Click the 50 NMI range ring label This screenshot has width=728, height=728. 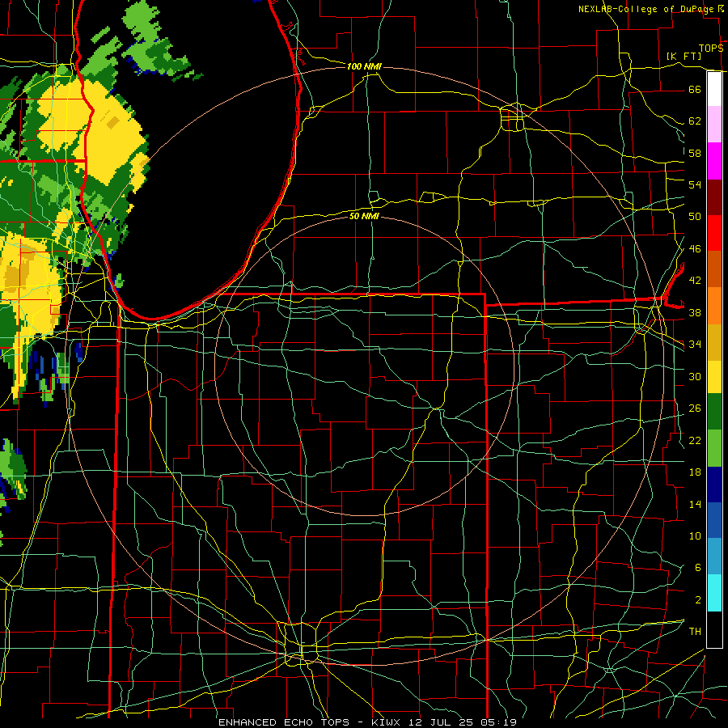point(364,216)
